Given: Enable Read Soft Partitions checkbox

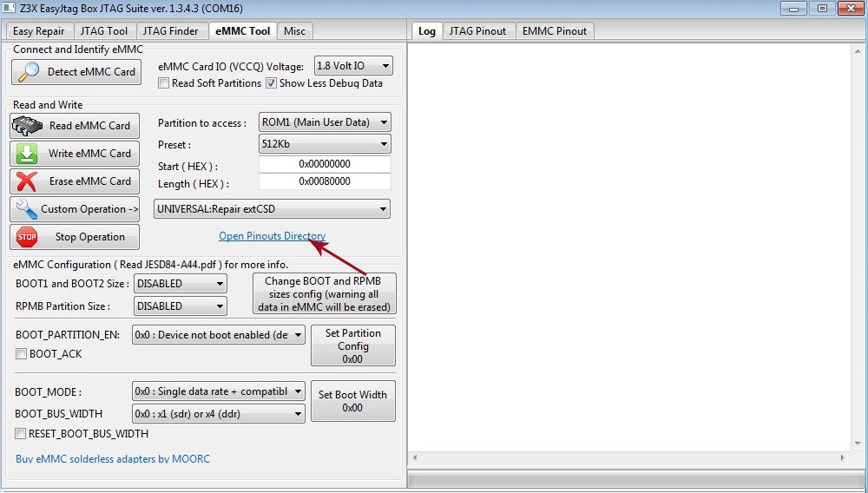Looking at the screenshot, I should pos(164,83).
